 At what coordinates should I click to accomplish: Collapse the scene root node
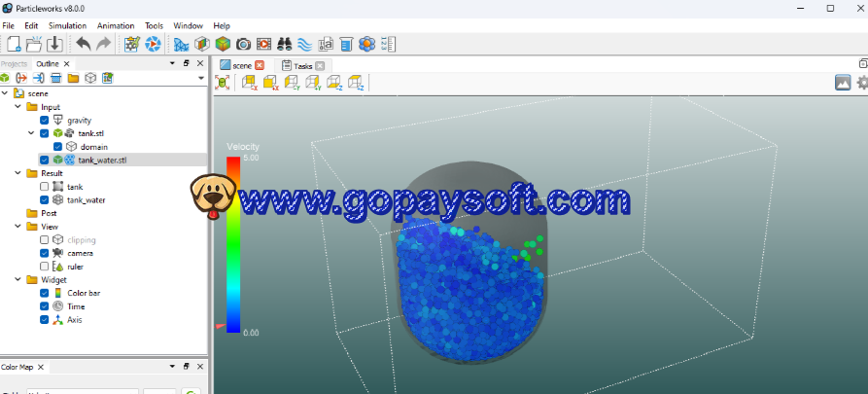(x=5, y=93)
